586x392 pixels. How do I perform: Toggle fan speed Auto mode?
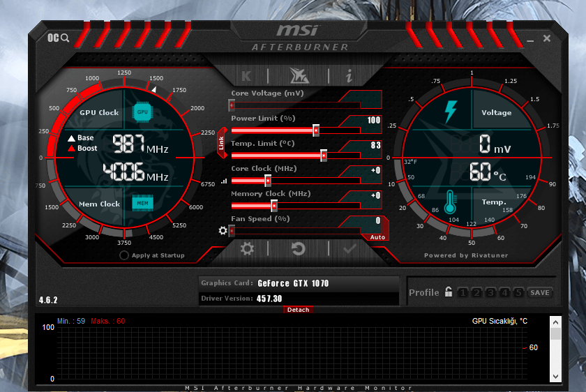(x=377, y=237)
